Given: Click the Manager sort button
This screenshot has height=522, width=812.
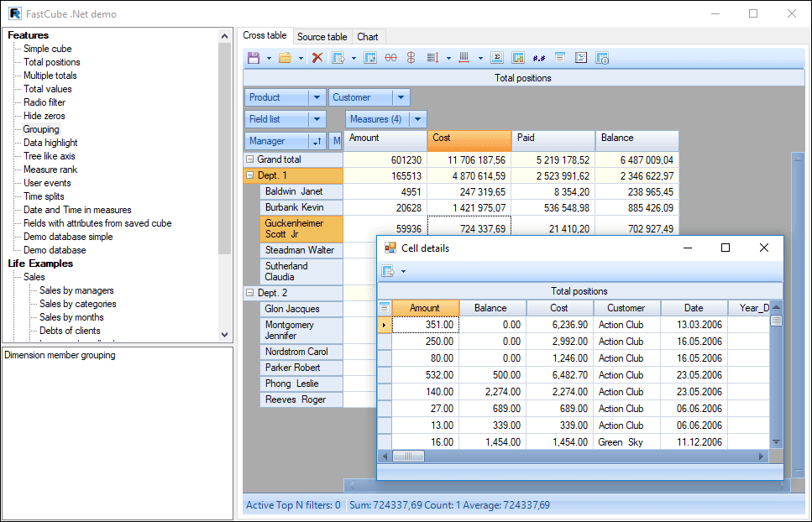Looking at the screenshot, I should [x=317, y=141].
